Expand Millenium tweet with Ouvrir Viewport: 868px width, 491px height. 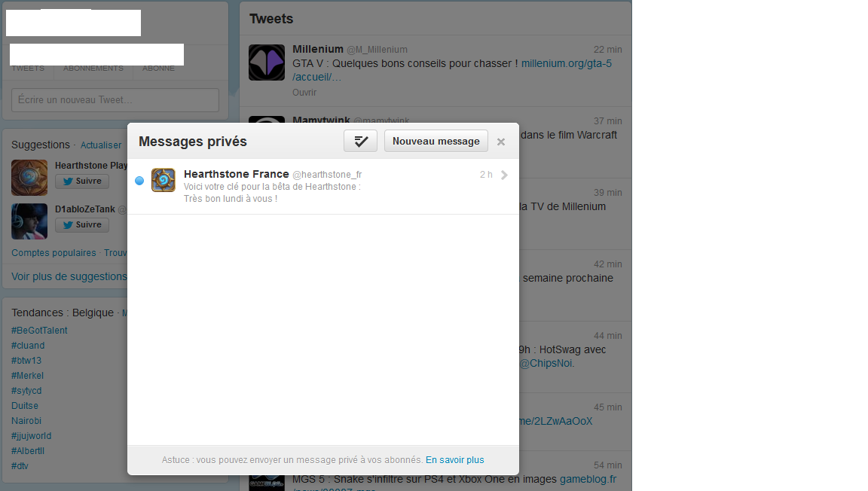pos(304,93)
